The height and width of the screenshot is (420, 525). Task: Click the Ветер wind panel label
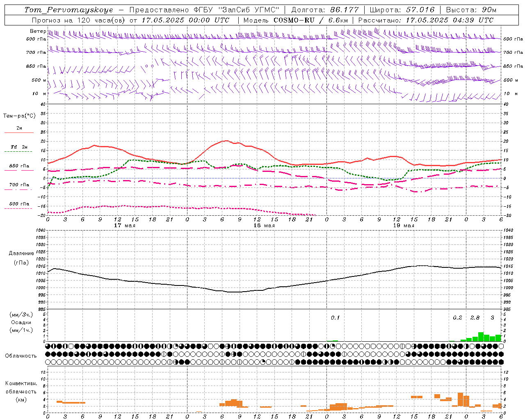[x=38, y=31]
